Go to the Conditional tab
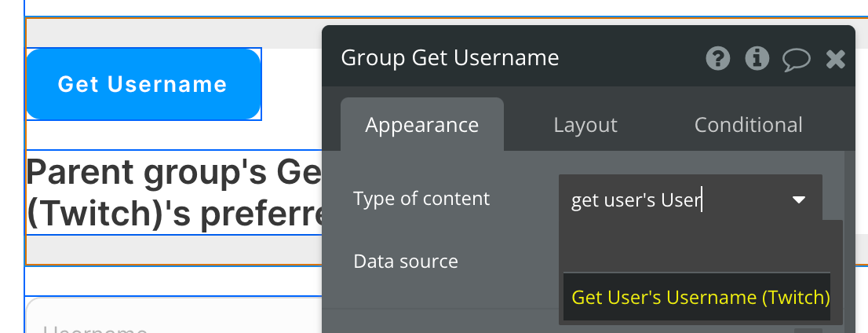This screenshot has height=333, width=868. tap(748, 125)
